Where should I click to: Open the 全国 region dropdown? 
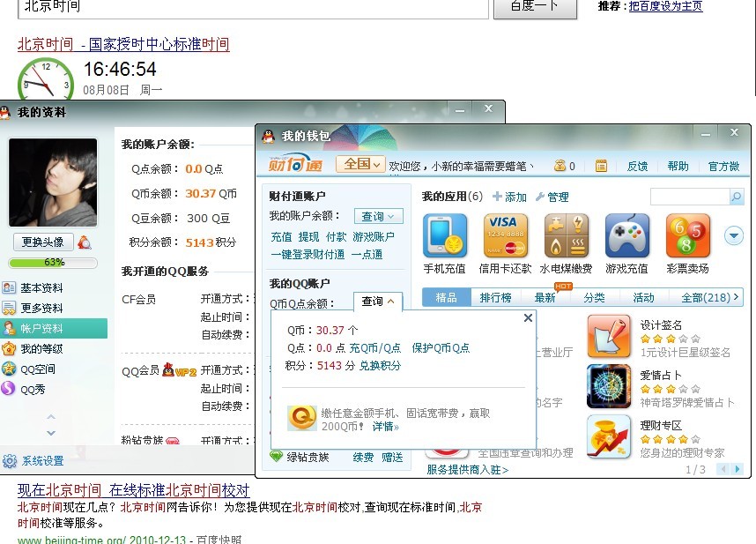click(360, 164)
